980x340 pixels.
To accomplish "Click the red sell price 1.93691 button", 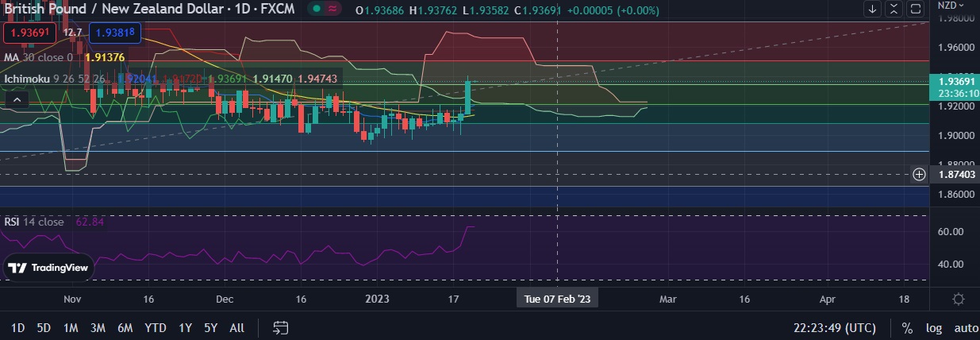I will coord(29,33).
